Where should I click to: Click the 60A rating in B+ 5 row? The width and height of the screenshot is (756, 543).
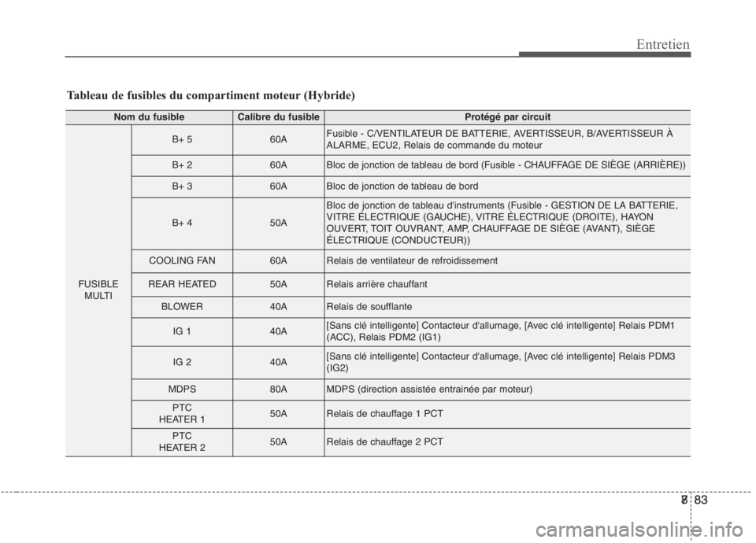pyautogui.click(x=278, y=139)
